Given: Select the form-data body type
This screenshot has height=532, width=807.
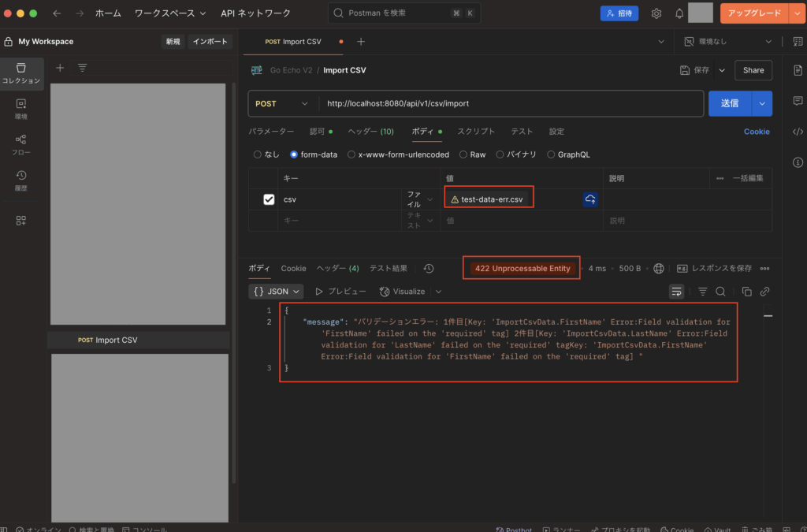Looking at the screenshot, I should tap(314, 154).
